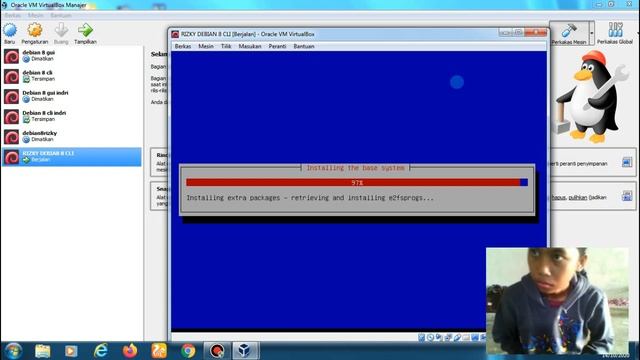Screen dimensions: 640x360
Task: Click the Baru (new VM) toolbar icon
Action: point(10,31)
